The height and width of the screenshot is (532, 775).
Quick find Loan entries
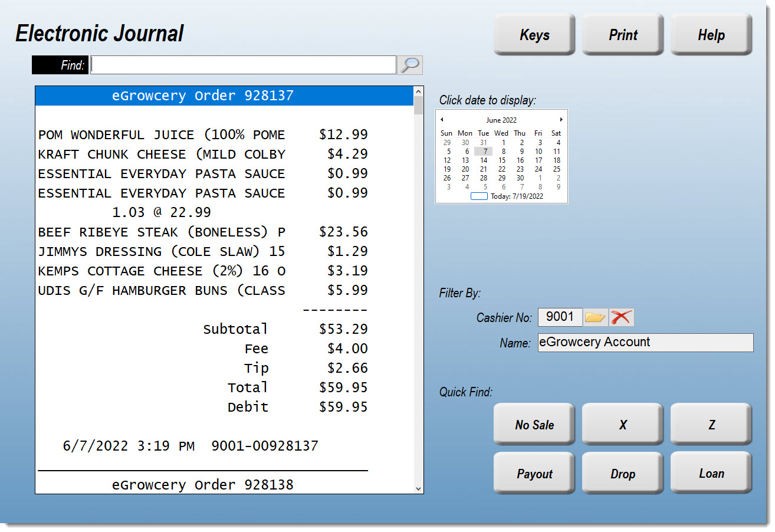pyautogui.click(x=711, y=474)
